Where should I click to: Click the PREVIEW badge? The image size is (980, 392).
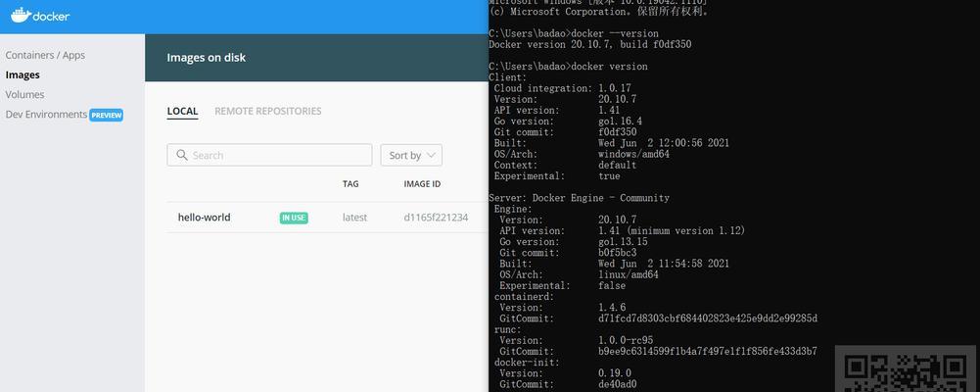click(107, 115)
